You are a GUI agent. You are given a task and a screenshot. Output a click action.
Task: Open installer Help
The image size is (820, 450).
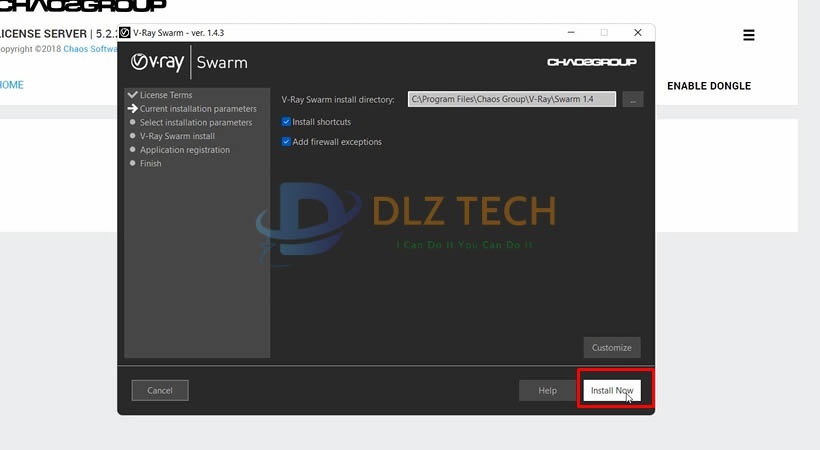(x=547, y=390)
